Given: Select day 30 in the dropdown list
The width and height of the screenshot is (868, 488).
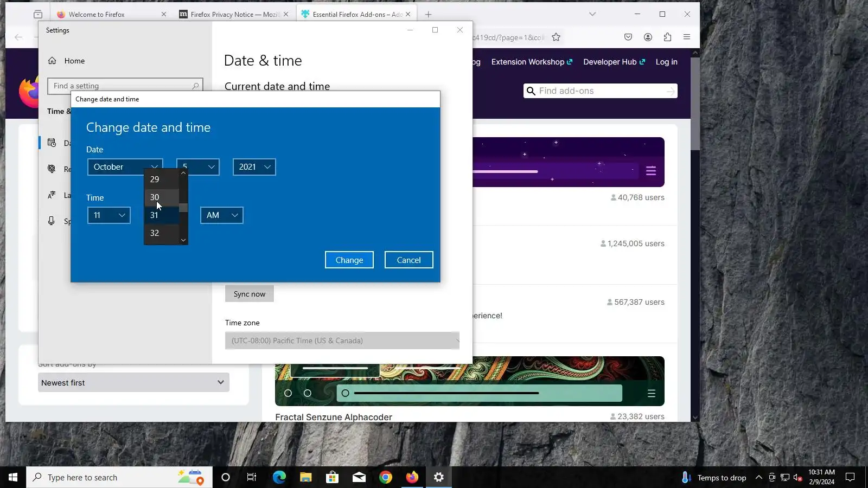Looking at the screenshot, I should (162, 197).
